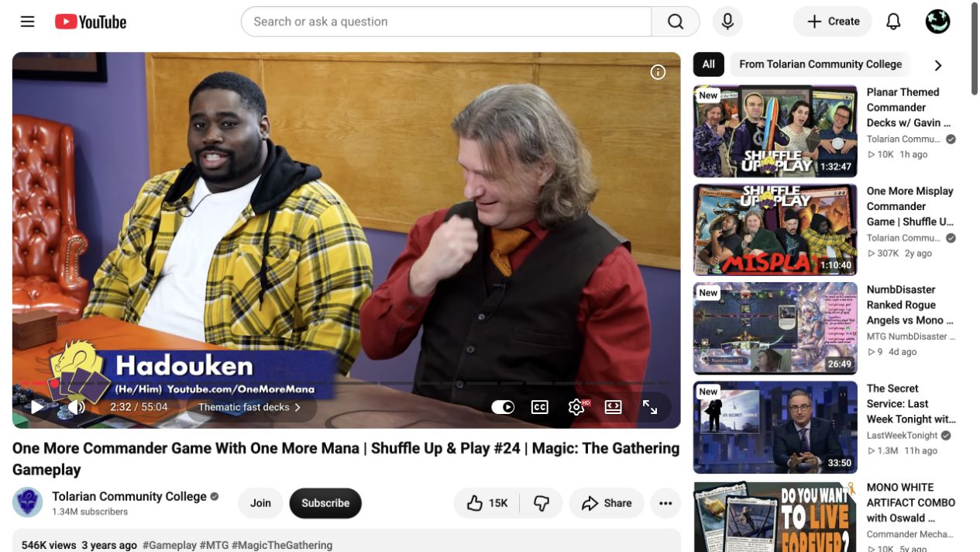Open the account avatar menu
This screenshot has height=552, width=980.
click(937, 22)
